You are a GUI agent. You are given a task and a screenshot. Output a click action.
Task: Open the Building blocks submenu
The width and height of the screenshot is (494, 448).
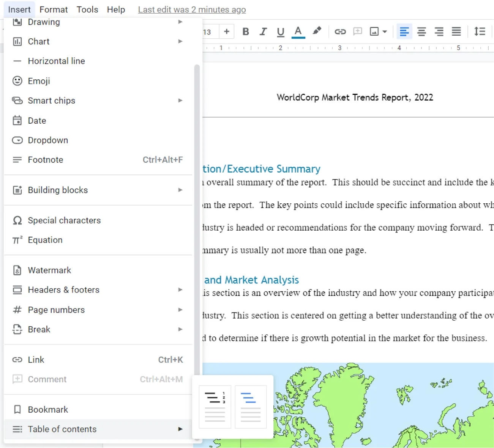(x=58, y=190)
